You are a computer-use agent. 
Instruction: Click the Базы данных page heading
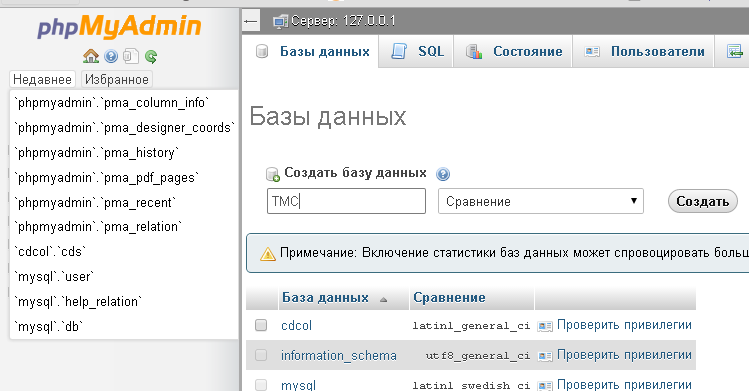[x=328, y=116]
